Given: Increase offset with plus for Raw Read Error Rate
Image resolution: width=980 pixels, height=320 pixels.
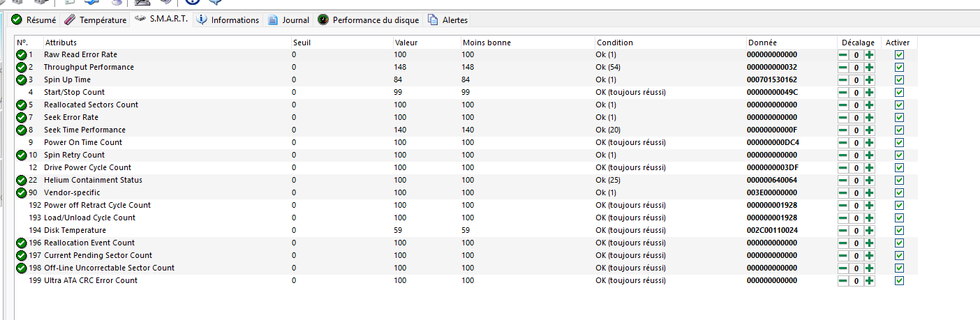Looking at the screenshot, I should pyautogui.click(x=869, y=55).
